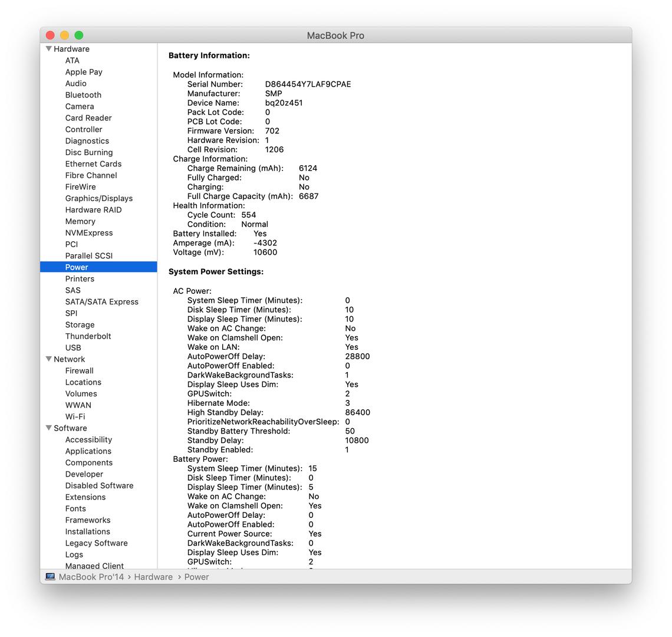The image size is (672, 637).
Task: Show Storage information
Action: coord(80,325)
